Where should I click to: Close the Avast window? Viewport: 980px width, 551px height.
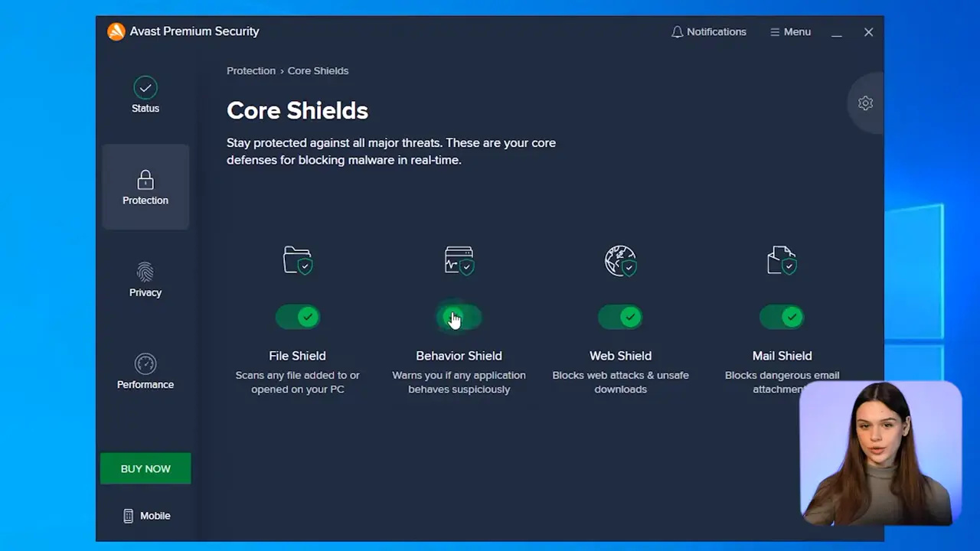coord(868,32)
